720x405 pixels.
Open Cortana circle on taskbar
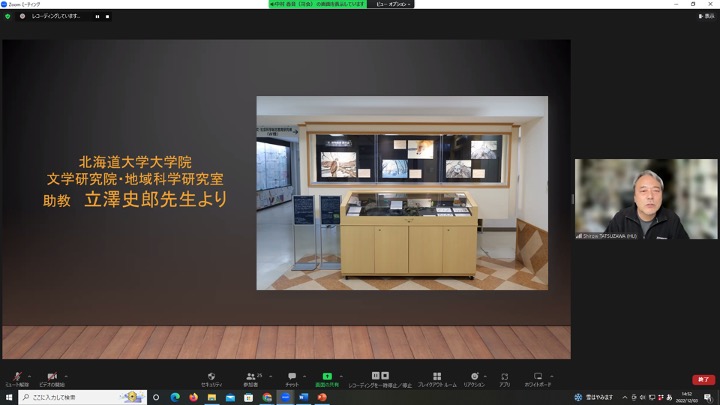point(156,397)
